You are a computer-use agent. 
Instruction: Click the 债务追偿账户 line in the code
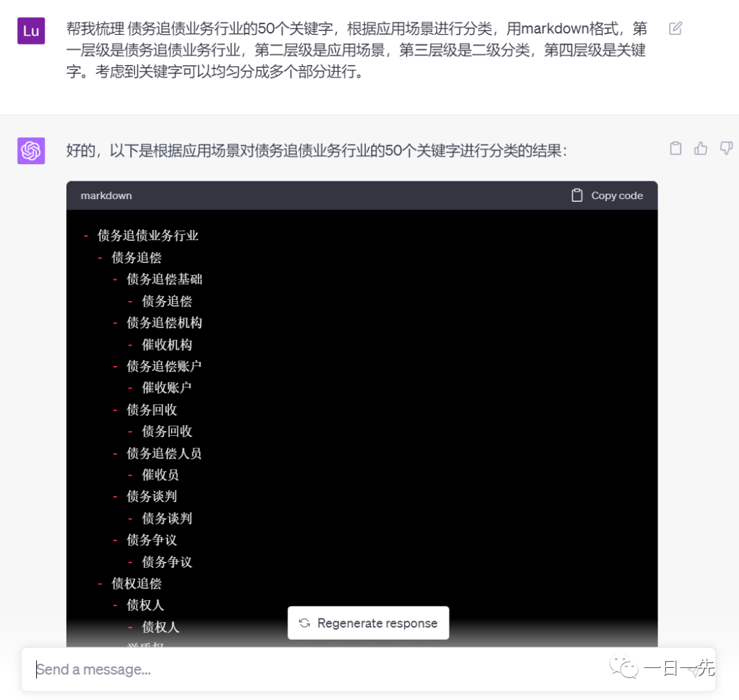click(x=164, y=366)
